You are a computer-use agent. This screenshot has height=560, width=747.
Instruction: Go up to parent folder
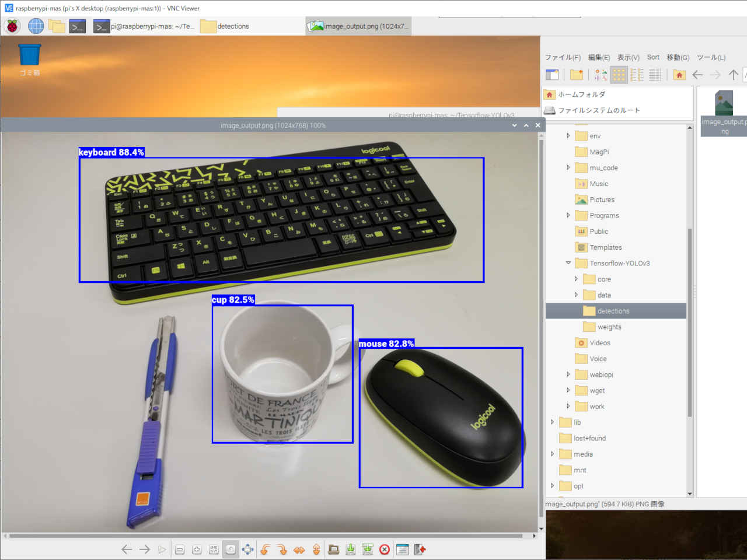coord(734,75)
